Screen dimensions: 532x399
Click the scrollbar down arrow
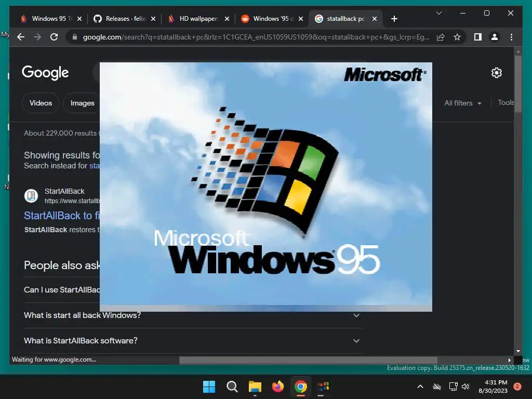[x=518, y=351]
